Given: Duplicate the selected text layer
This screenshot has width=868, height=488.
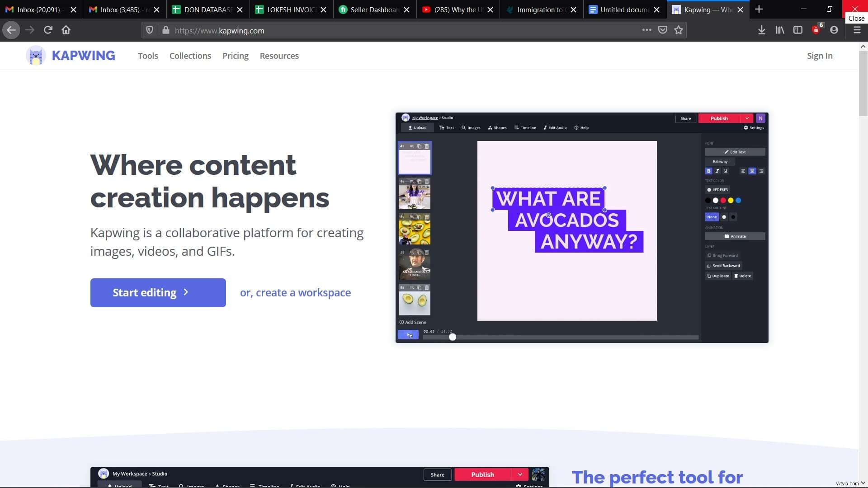Looking at the screenshot, I should tap(718, 276).
